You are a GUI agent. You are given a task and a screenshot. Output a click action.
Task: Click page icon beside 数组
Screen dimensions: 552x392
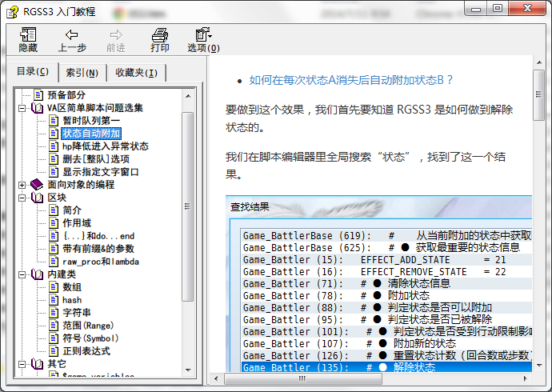point(54,287)
